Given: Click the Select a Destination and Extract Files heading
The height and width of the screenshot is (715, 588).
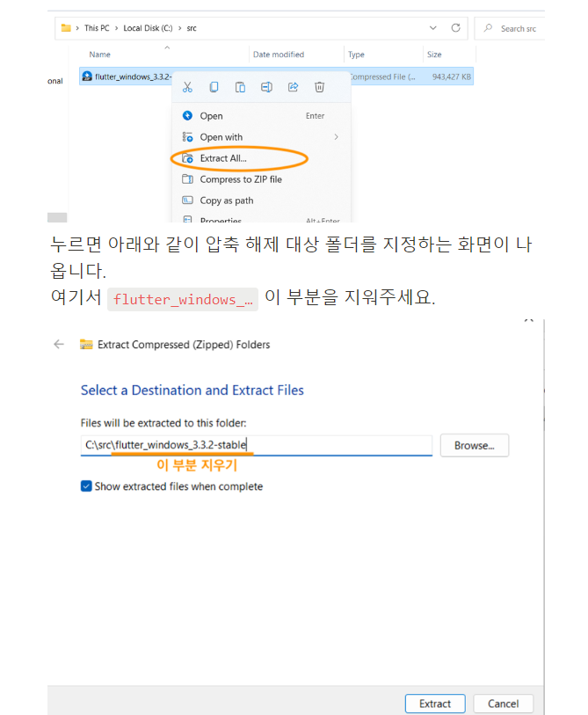Looking at the screenshot, I should click(192, 390).
